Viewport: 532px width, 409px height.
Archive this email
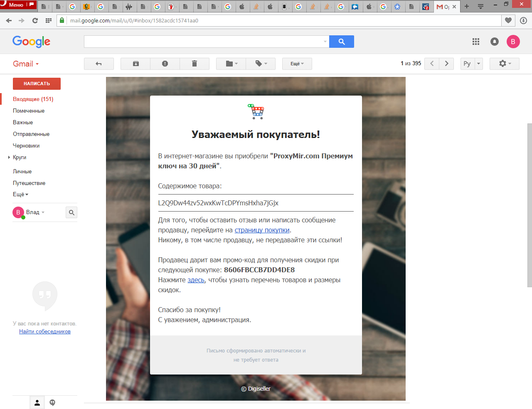pyautogui.click(x=135, y=64)
